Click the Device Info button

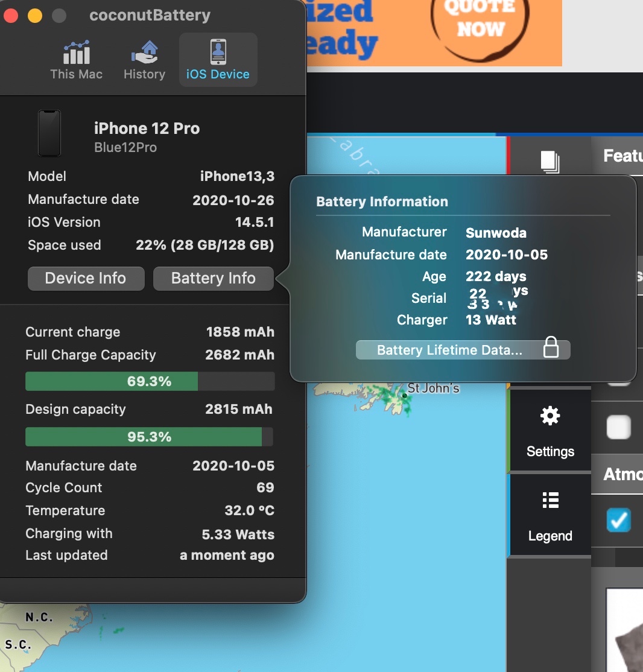86,279
